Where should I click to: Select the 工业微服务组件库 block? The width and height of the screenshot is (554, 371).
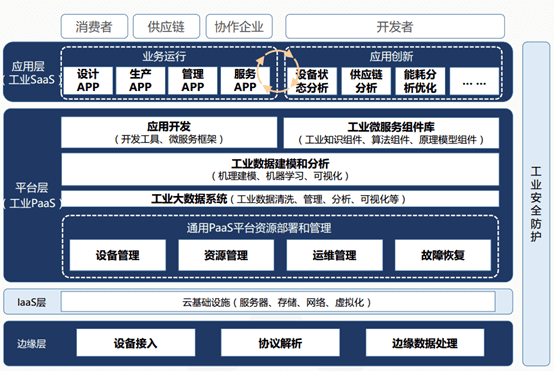[391, 132]
